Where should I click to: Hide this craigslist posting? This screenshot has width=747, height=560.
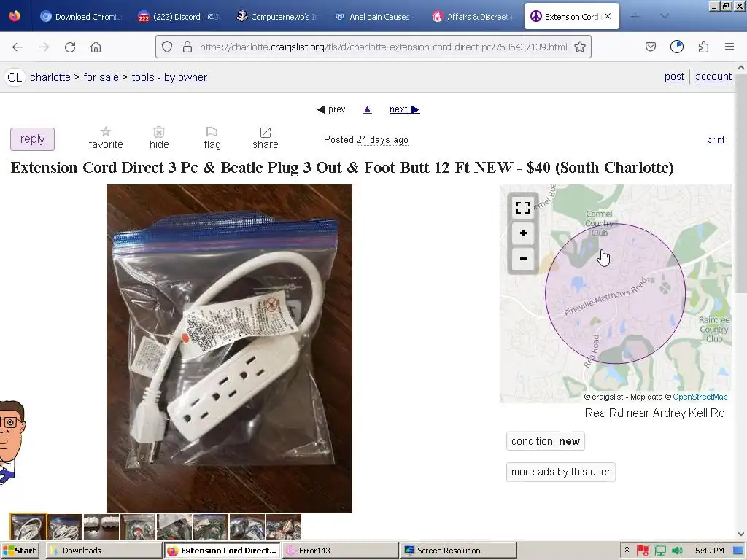coord(158,138)
